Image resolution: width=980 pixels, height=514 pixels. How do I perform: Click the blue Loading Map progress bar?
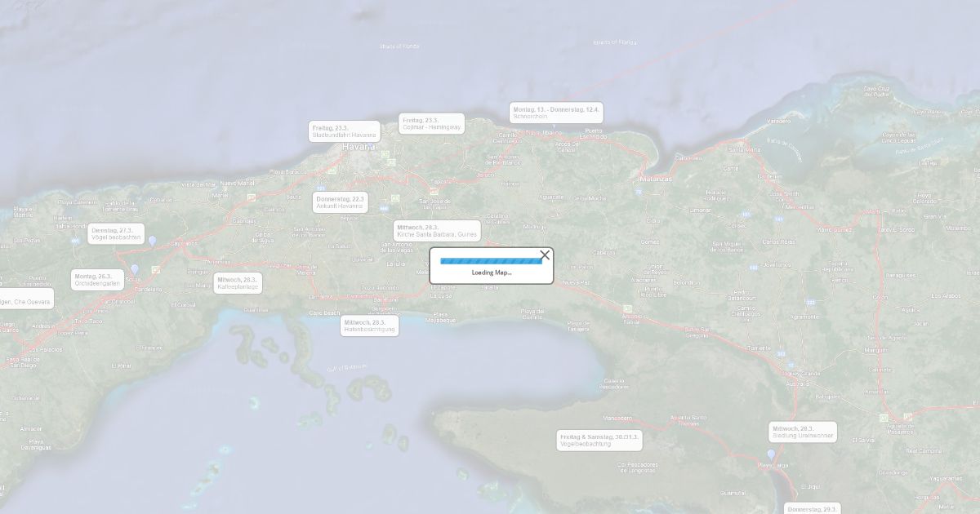[491, 261]
